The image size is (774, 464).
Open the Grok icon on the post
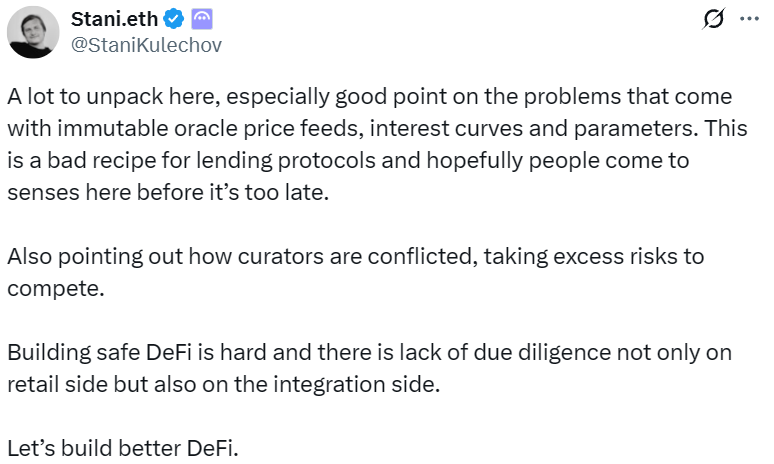coord(714,19)
